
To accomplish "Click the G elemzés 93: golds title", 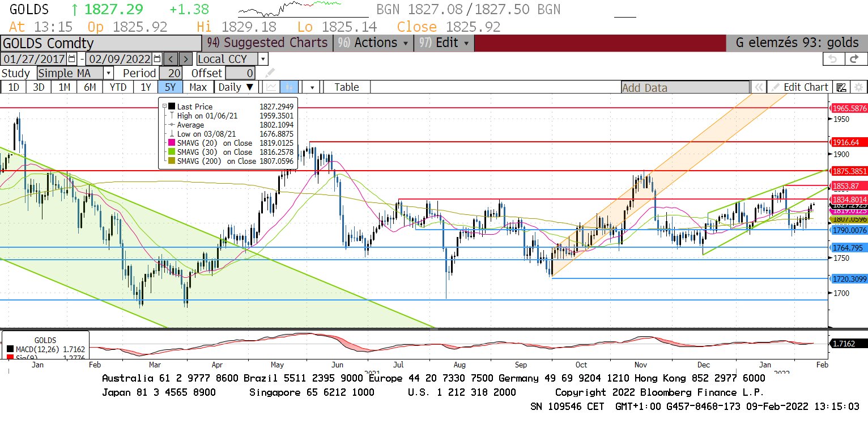I will (x=797, y=43).
